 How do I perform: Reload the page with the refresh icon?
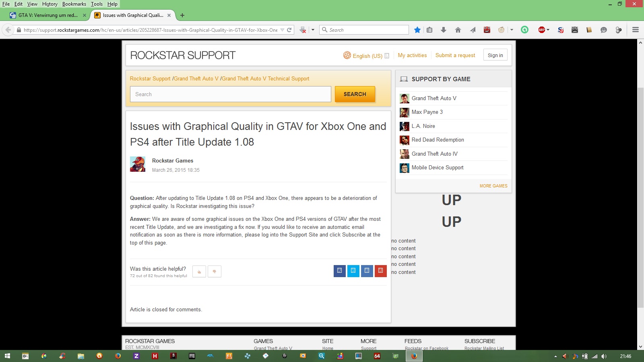pyautogui.click(x=289, y=30)
